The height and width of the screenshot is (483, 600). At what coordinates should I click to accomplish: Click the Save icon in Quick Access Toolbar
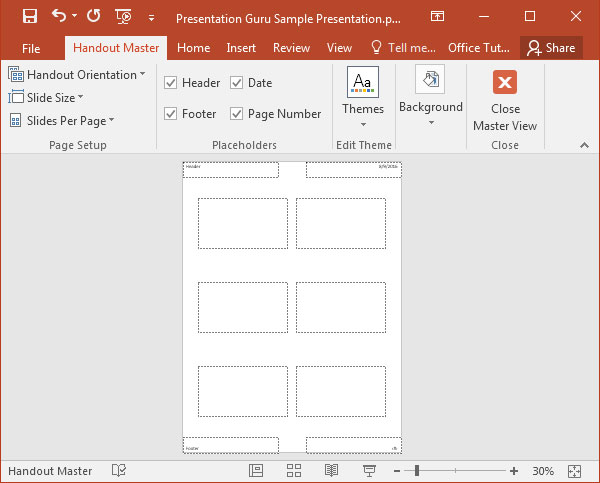coord(29,16)
